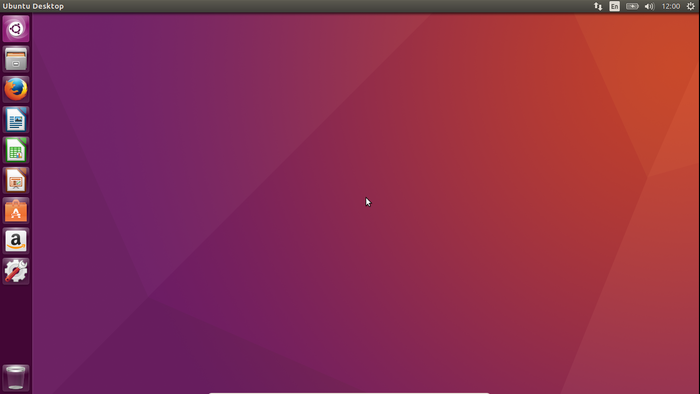Click the 12:00 clock in panel

[x=671, y=6]
